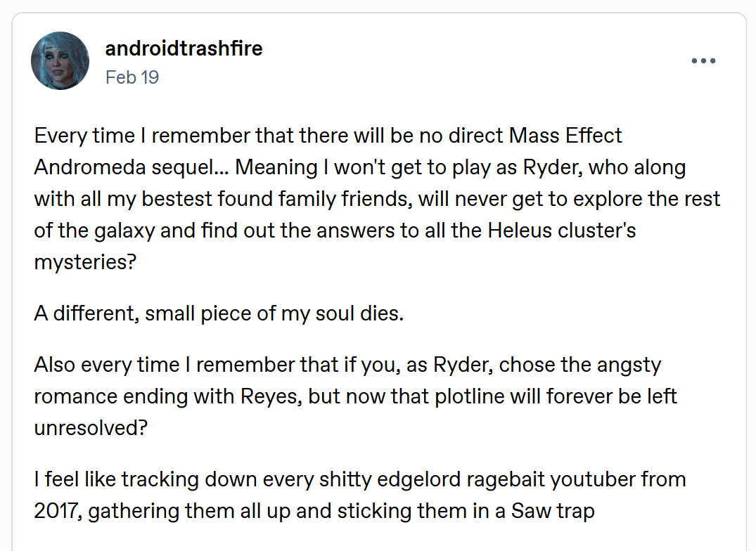Open the Feb 19 post timestamp
Screen dimensions: 756x551
click(132, 77)
